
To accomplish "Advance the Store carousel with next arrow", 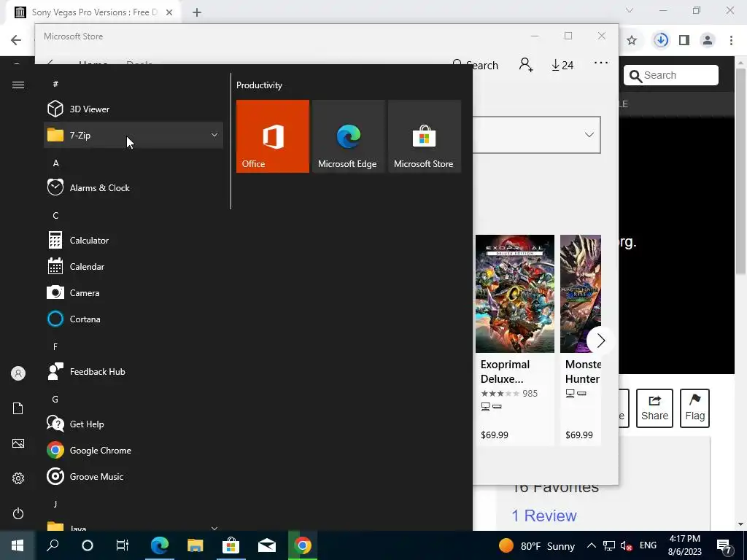I will (600, 341).
